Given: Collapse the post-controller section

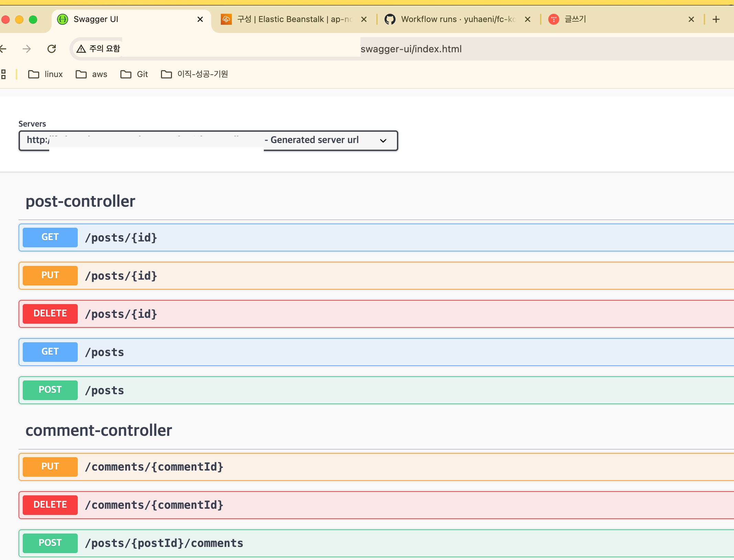Looking at the screenshot, I should [80, 201].
